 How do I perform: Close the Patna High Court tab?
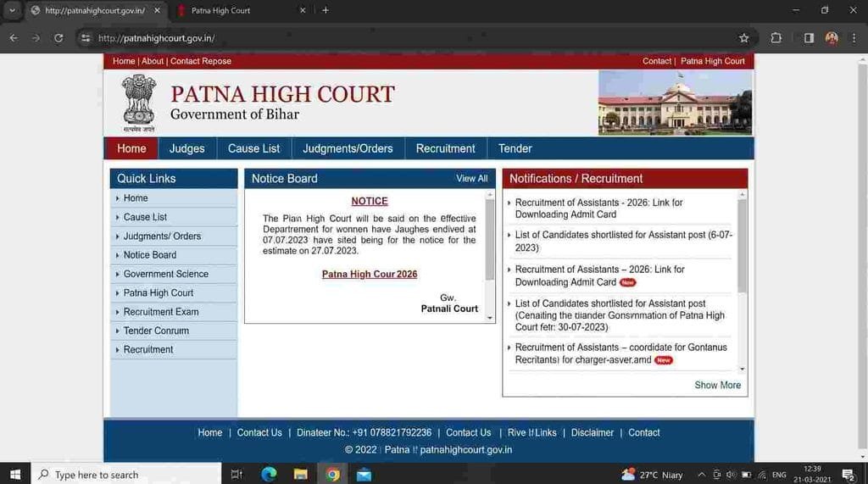point(303,10)
